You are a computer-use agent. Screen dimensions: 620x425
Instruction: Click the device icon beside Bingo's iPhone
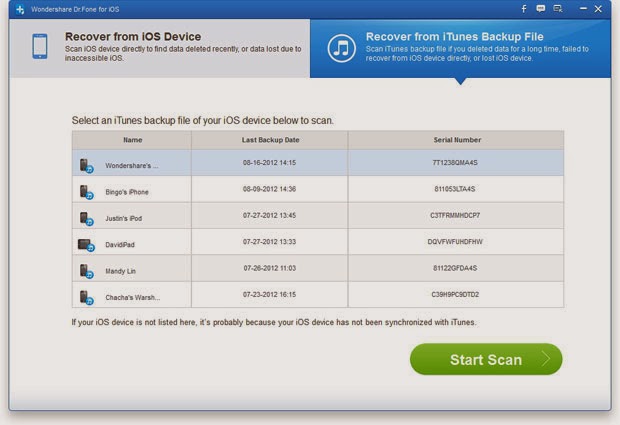pos(86,192)
